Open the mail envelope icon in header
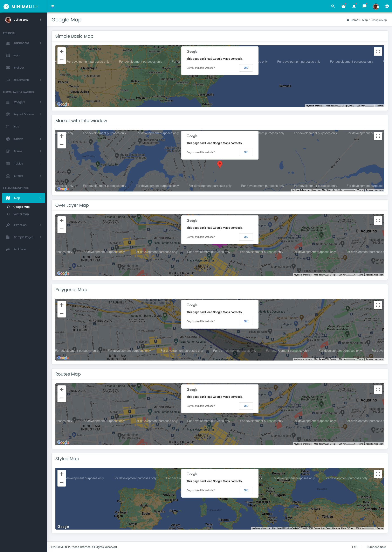This screenshot has width=392, height=552. pyautogui.click(x=343, y=6)
